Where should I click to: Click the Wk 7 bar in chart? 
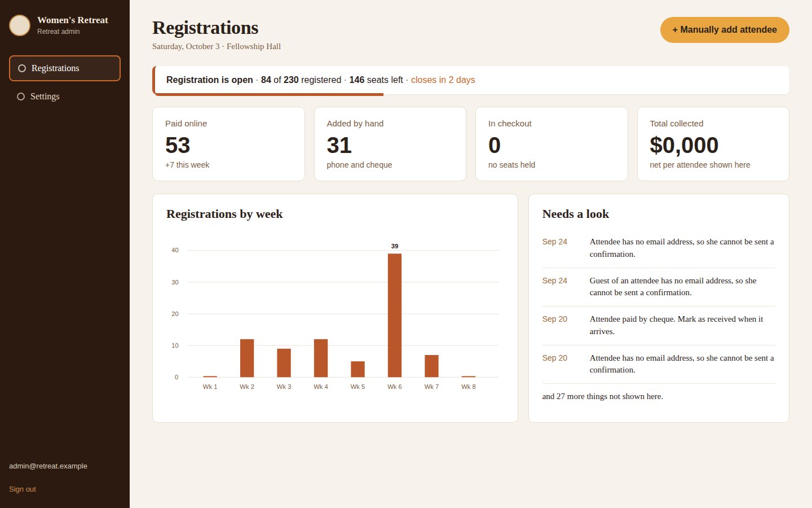pos(431,366)
